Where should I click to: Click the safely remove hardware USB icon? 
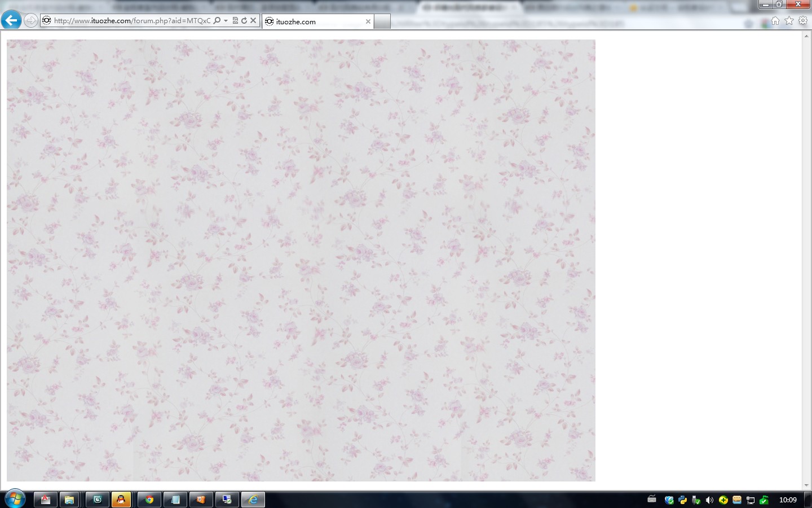pos(696,500)
